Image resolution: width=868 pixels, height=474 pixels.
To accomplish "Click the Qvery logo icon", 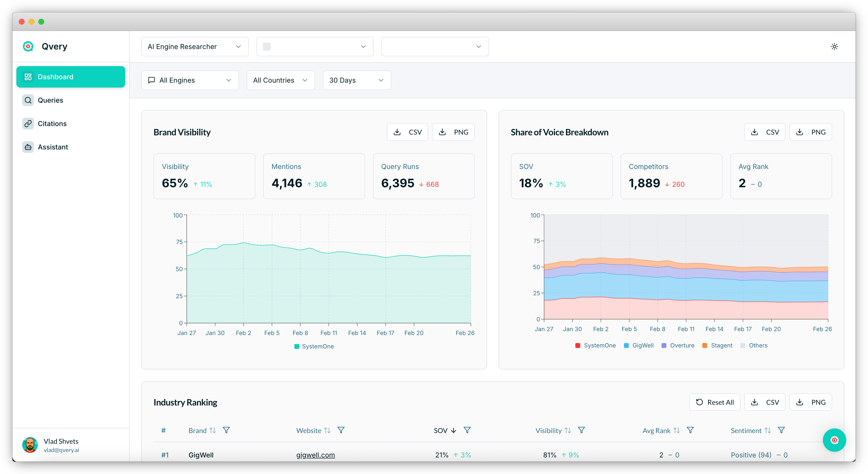I will point(28,46).
